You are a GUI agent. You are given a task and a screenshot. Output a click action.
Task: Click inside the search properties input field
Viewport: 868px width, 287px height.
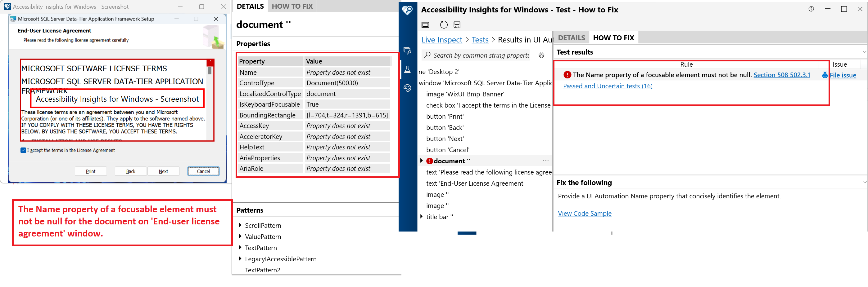click(x=478, y=55)
